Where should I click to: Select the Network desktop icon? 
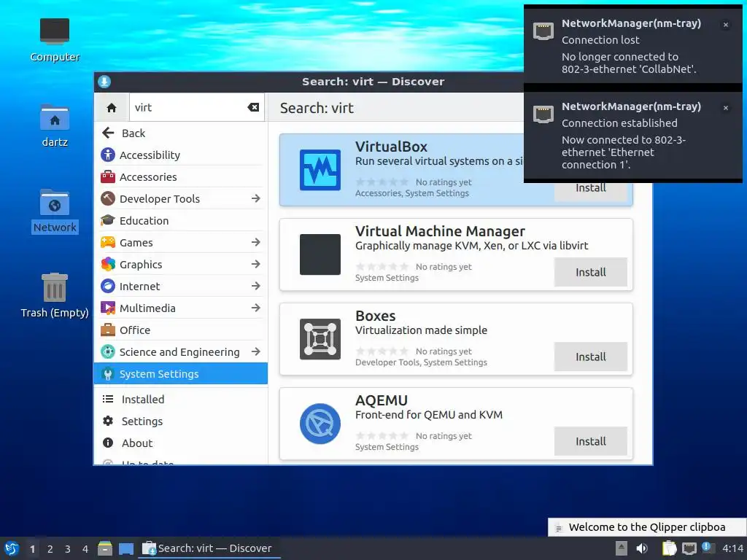[x=54, y=211]
